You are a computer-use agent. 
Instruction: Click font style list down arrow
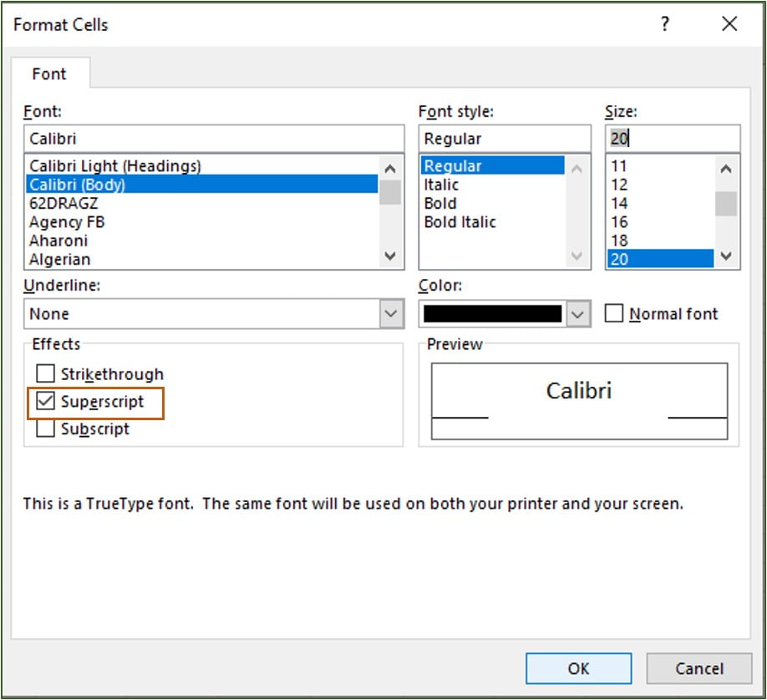tap(577, 256)
